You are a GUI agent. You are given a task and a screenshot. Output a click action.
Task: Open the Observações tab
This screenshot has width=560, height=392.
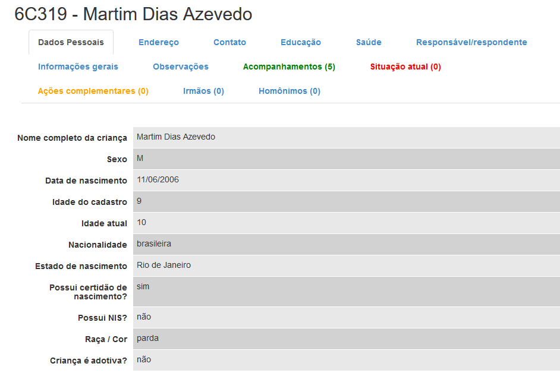(181, 67)
